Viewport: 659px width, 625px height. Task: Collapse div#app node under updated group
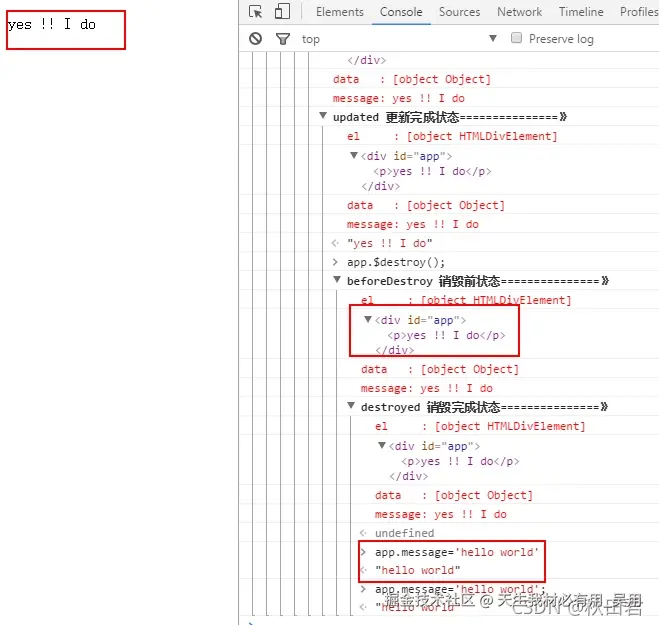[x=354, y=155]
